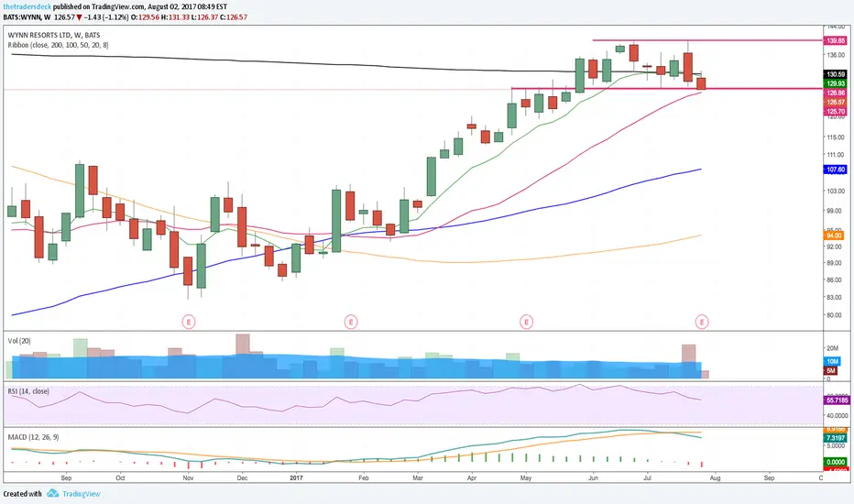Click the Nov label on time axis
The image size is (854, 504).
coord(188,477)
